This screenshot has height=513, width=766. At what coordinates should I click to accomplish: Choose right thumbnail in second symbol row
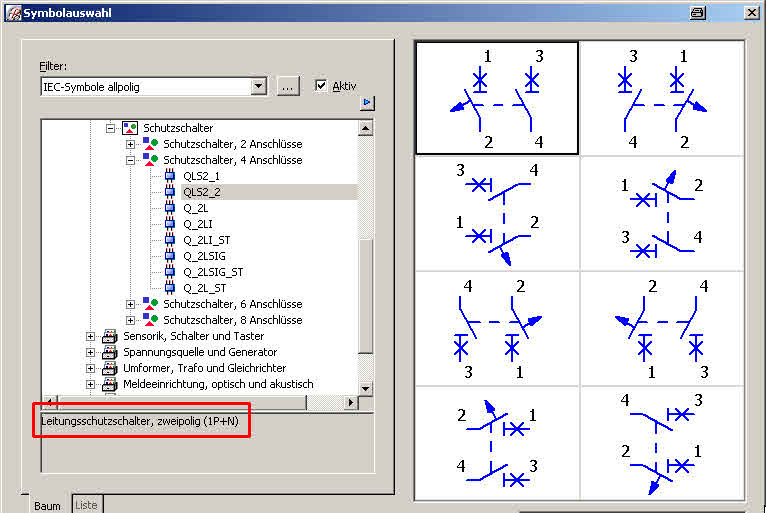click(x=661, y=214)
